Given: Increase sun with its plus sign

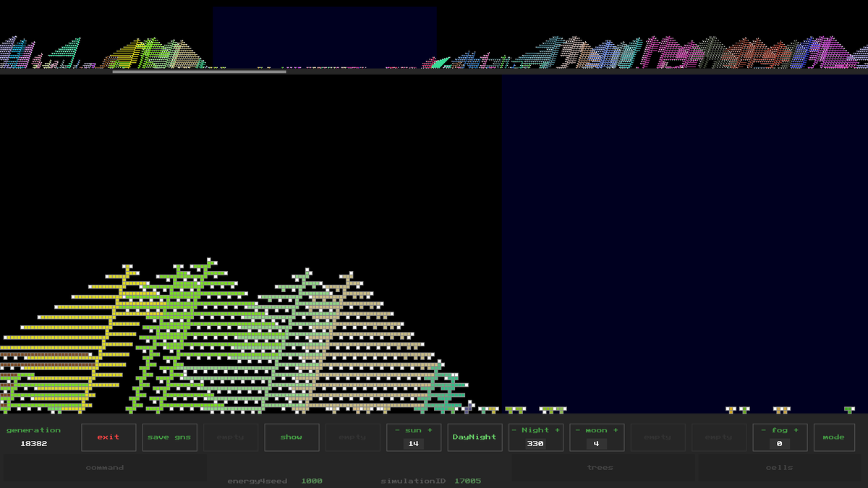Looking at the screenshot, I should (x=430, y=430).
